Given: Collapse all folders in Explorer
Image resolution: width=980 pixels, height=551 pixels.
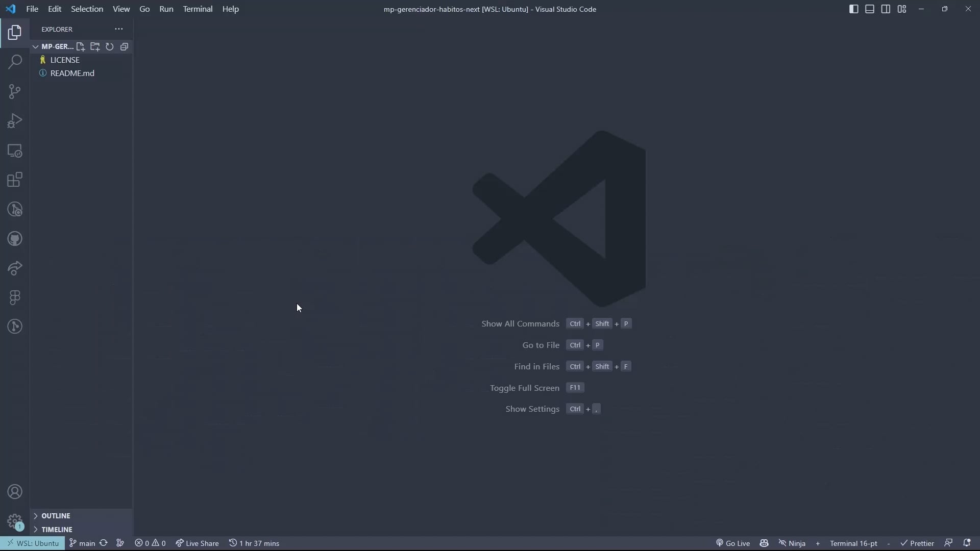Looking at the screenshot, I should point(124,46).
